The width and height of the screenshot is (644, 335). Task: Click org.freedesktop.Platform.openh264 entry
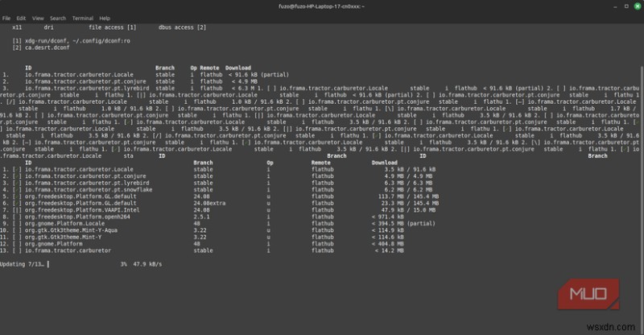point(77,217)
